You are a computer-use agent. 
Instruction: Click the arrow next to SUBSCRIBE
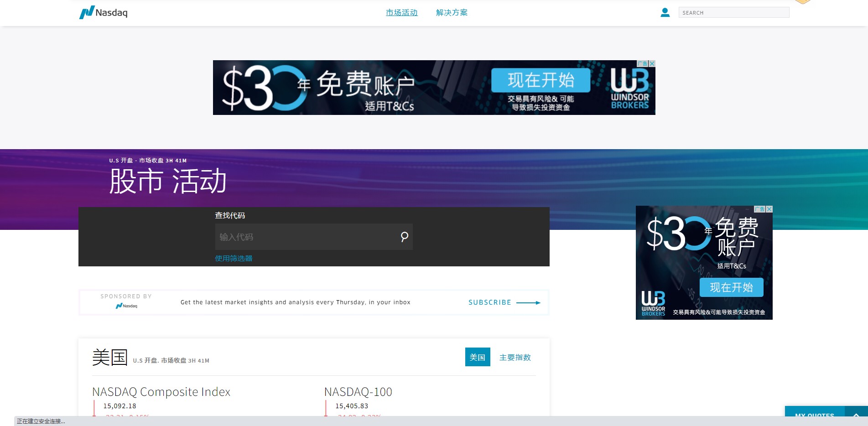[528, 302]
